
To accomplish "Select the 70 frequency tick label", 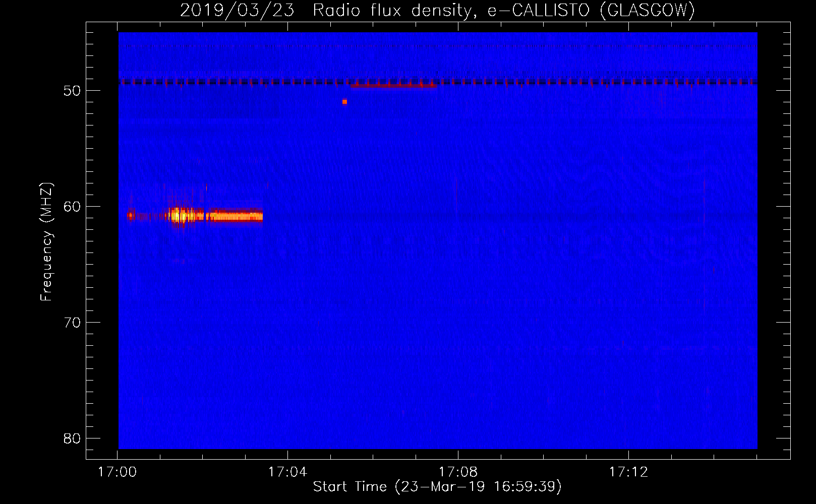I will [72, 323].
